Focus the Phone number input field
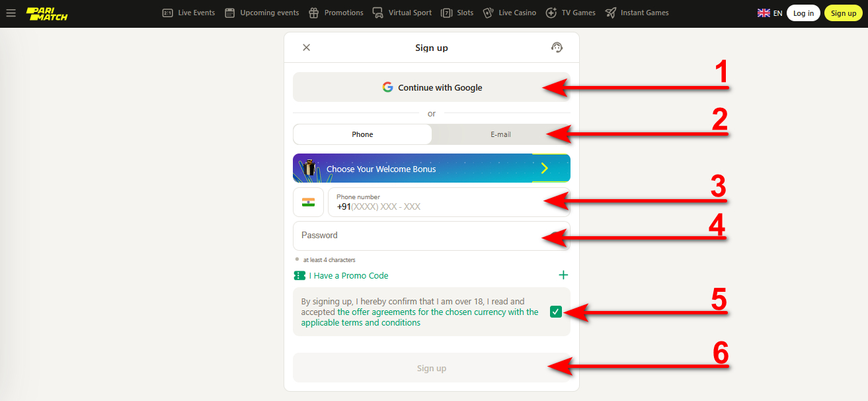 449,202
